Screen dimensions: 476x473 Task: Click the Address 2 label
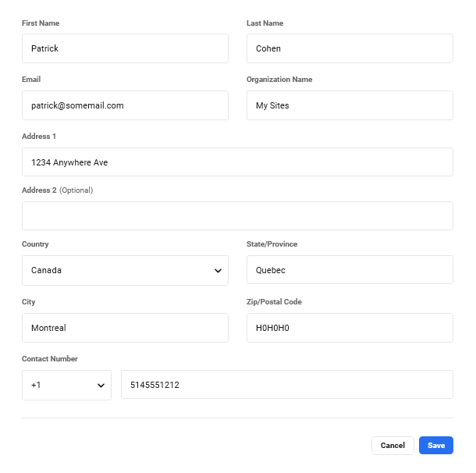tap(39, 190)
